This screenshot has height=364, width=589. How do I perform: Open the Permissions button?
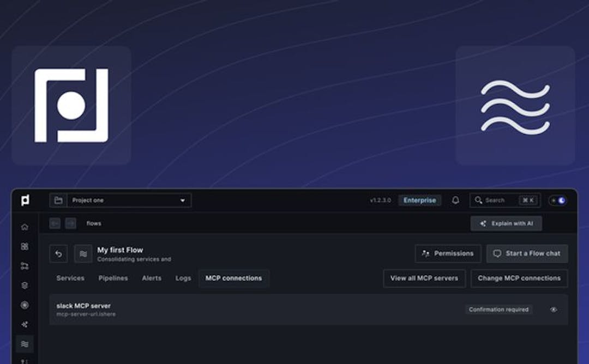tap(448, 254)
